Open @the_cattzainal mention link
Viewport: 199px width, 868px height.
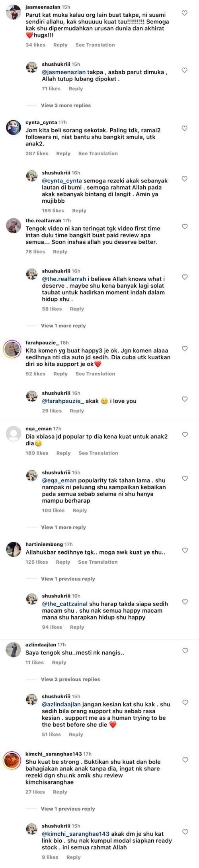coord(65,604)
